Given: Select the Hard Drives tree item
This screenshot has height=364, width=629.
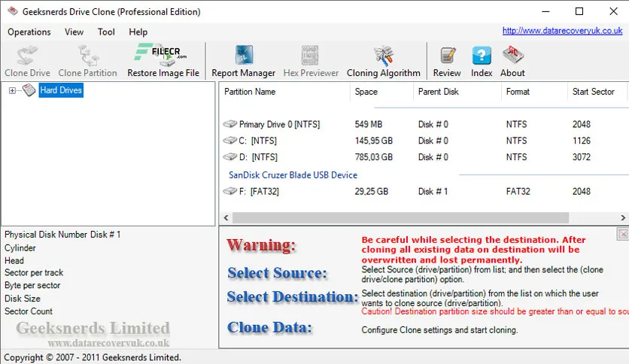Looking at the screenshot, I should point(61,90).
